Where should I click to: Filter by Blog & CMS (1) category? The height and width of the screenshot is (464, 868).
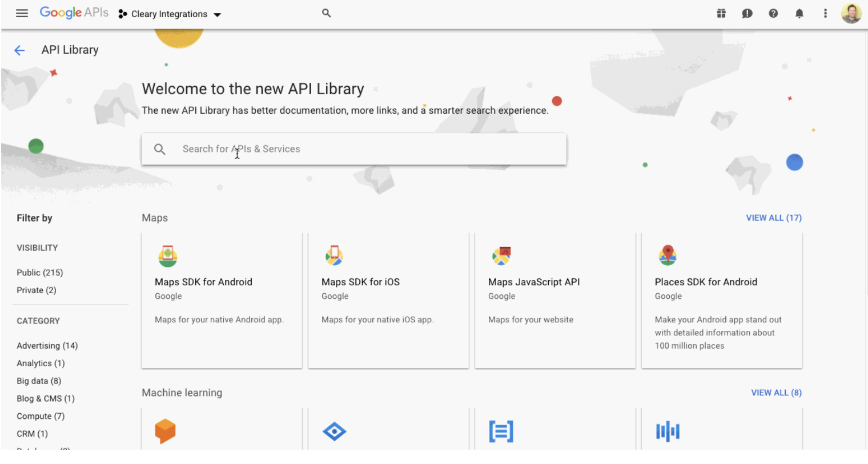(46, 399)
